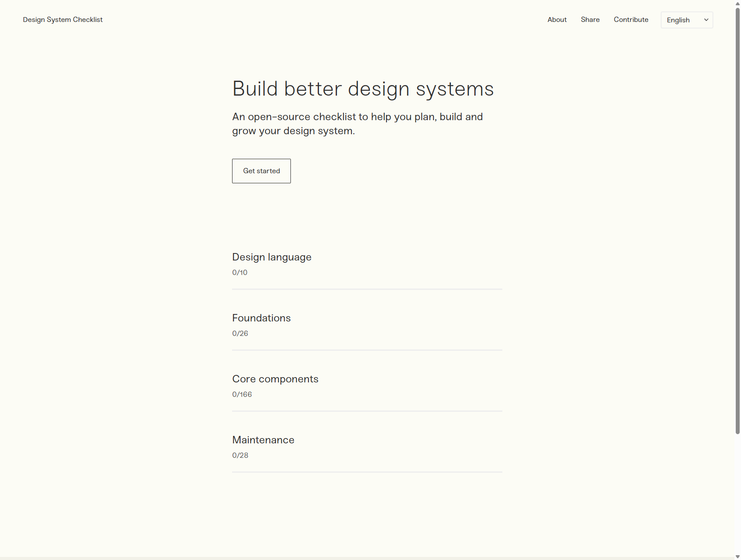Click the 0/10 progress indicator
Image resolution: width=741 pixels, height=560 pixels.
[x=240, y=272]
